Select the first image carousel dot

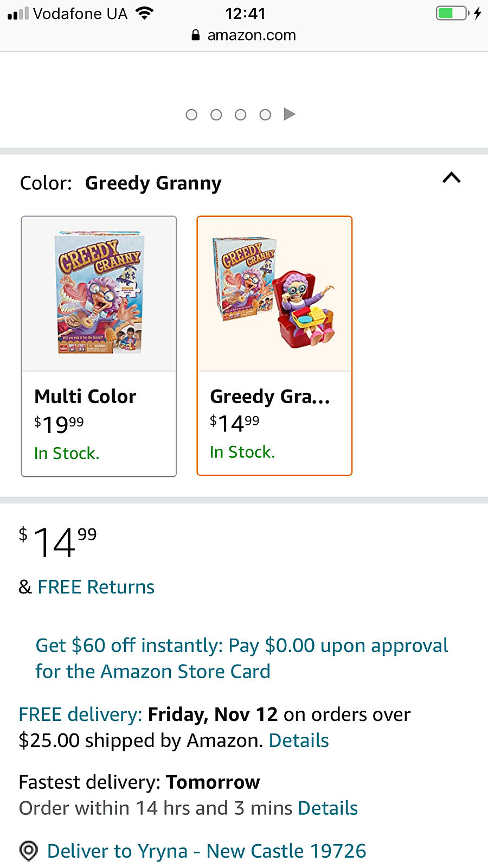pos(191,115)
